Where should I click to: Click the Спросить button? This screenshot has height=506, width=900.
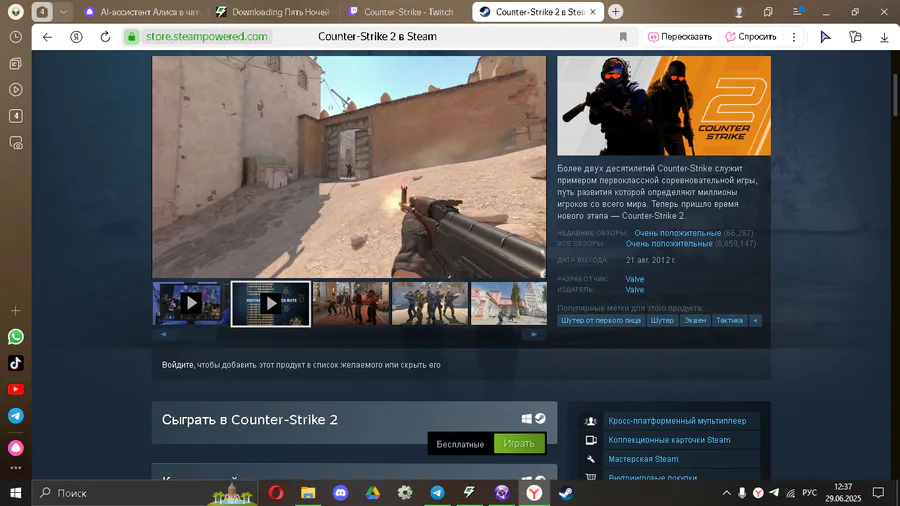751,37
